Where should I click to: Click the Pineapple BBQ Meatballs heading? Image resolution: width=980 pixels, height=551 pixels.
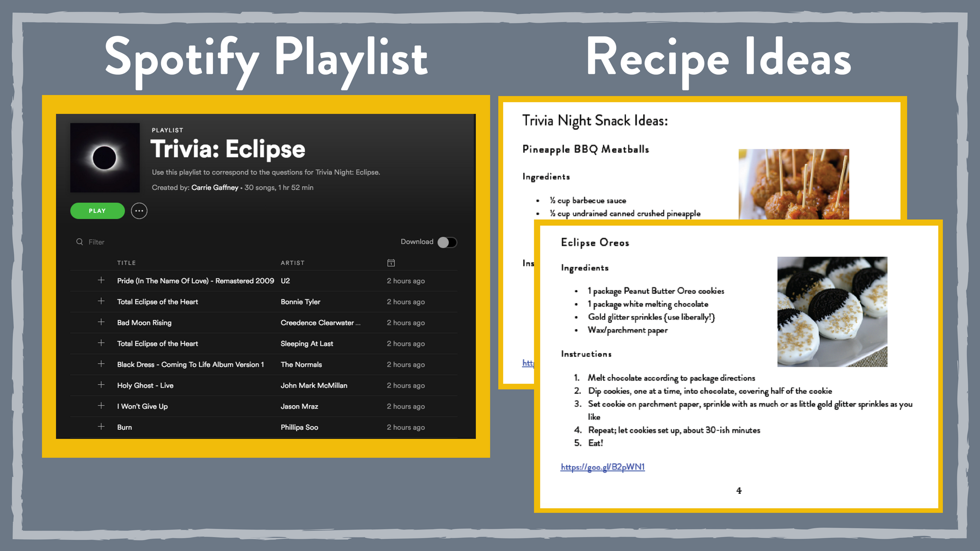coord(585,149)
